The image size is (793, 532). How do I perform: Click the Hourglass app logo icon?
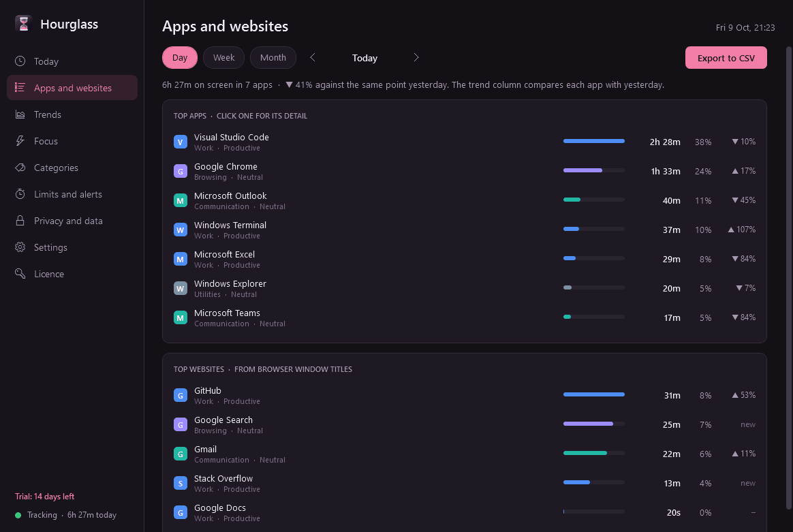pos(23,24)
